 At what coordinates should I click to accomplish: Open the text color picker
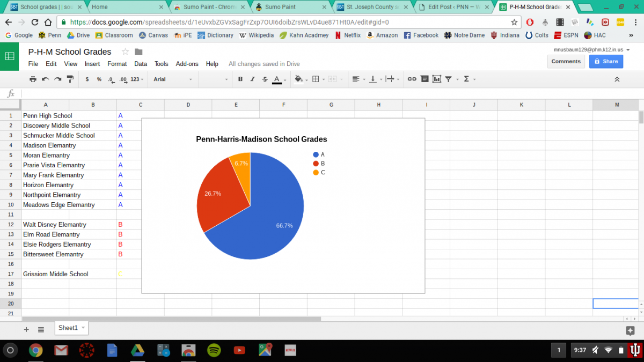pos(279,79)
